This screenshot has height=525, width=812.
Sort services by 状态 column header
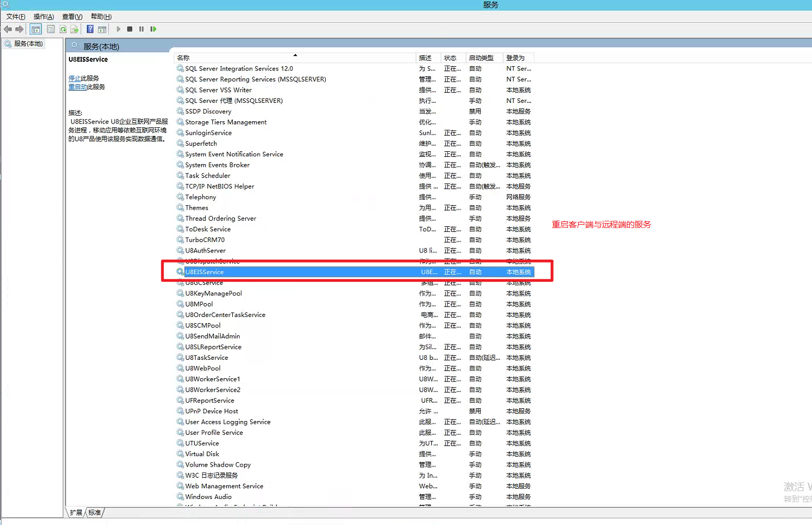tap(451, 57)
